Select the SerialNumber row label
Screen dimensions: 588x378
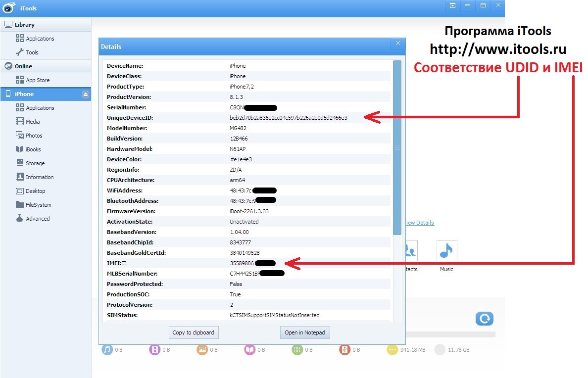pyautogui.click(x=126, y=107)
